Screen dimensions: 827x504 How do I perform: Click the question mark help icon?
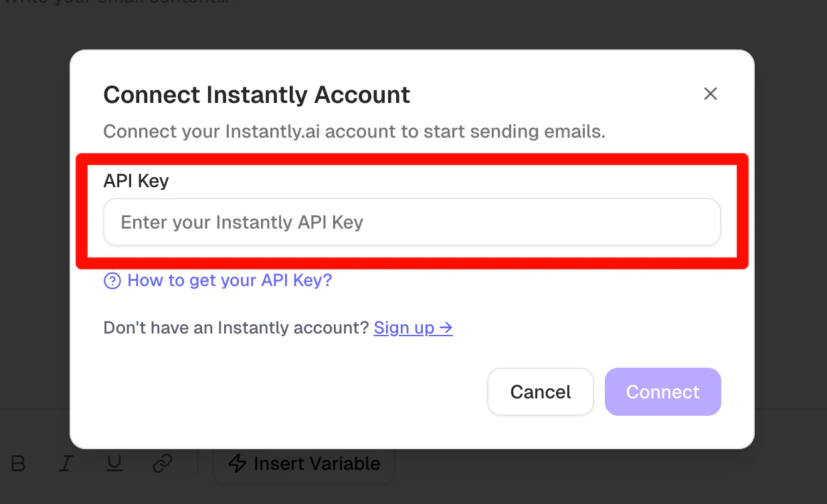pyautogui.click(x=112, y=281)
